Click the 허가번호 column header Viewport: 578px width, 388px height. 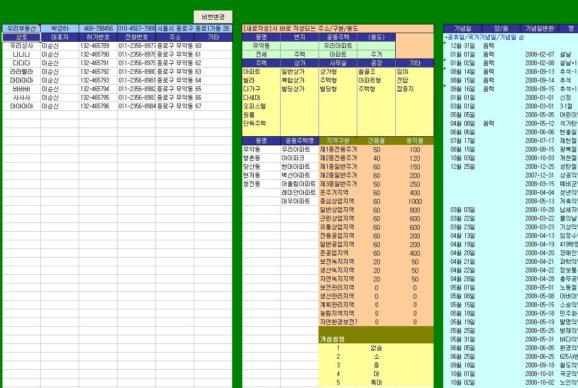coord(98,37)
